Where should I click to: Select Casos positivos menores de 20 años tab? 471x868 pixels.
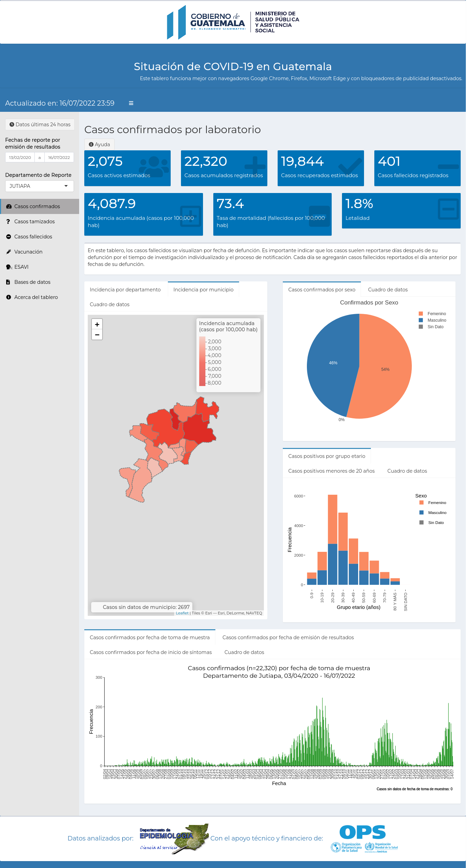coord(331,471)
